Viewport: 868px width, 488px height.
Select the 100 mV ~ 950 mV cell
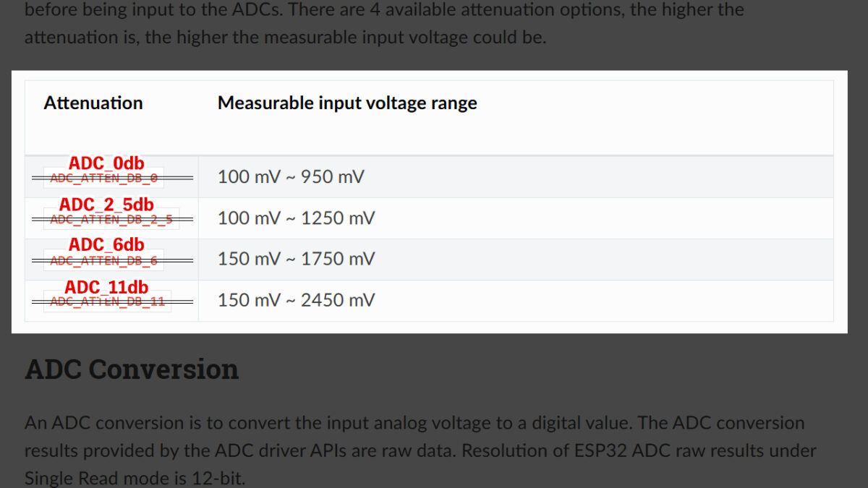tap(291, 176)
